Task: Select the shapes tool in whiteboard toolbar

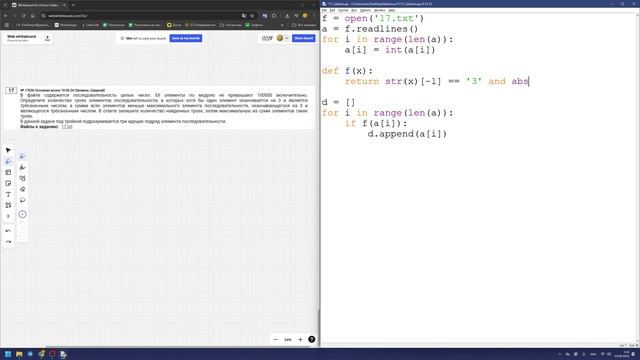Action: (8, 205)
